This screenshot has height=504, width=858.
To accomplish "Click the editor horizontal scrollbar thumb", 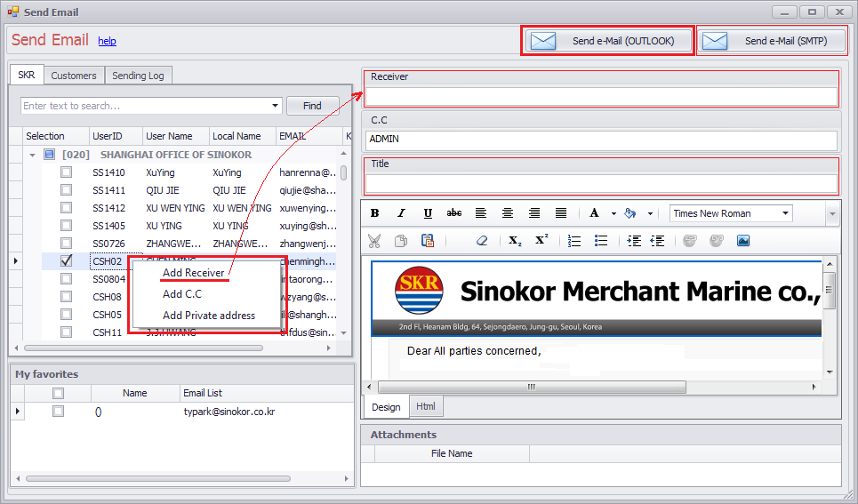I will (x=532, y=387).
